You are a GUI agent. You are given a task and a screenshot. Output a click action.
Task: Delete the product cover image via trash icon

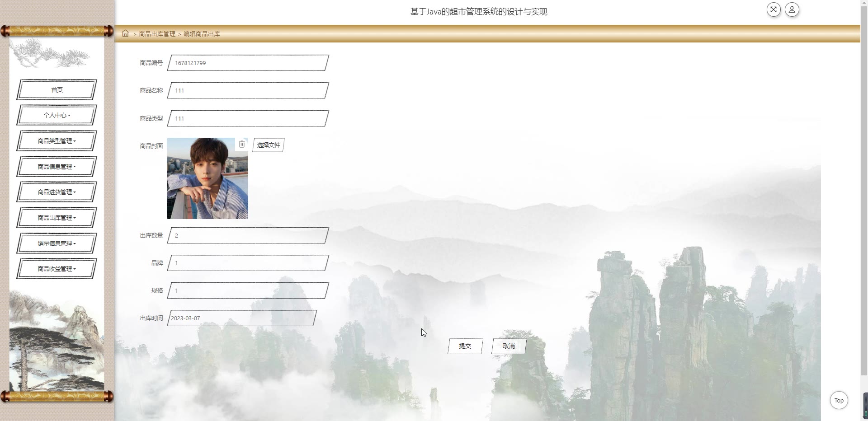coord(242,144)
